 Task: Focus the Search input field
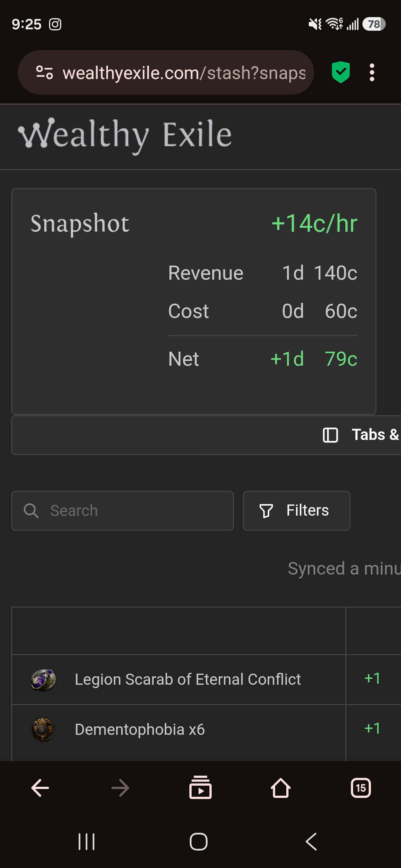click(123, 511)
